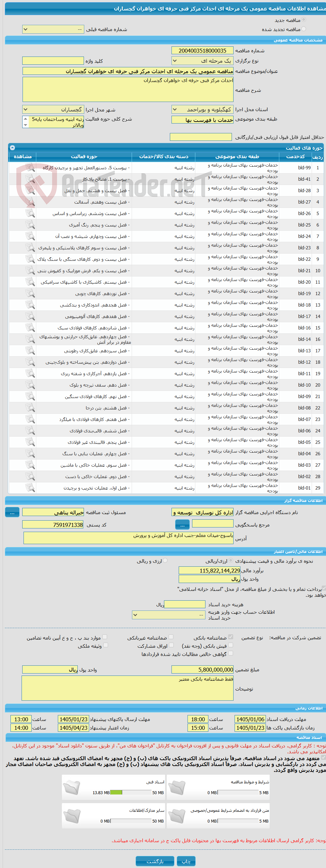
Task: Toggle the وثیقه ملکی checkbox
Action: click(106, 645)
